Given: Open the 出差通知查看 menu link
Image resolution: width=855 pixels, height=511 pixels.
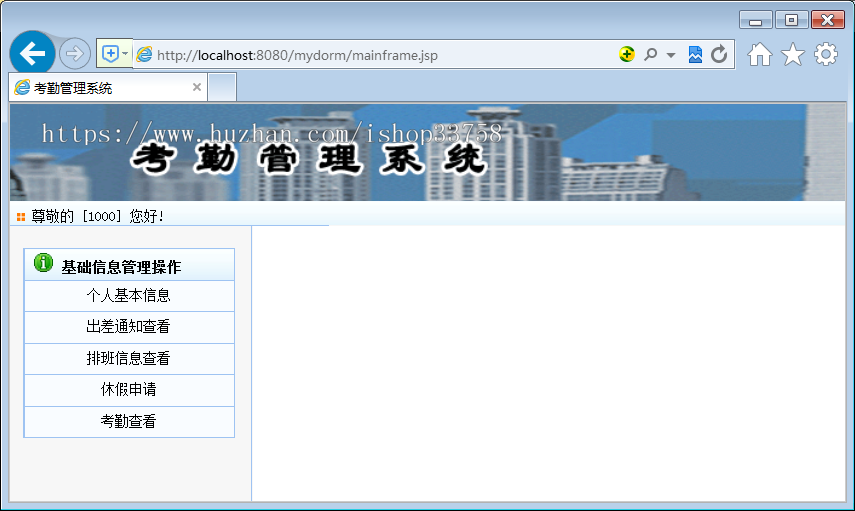Looking at the screenshot, I should [129, 327].
